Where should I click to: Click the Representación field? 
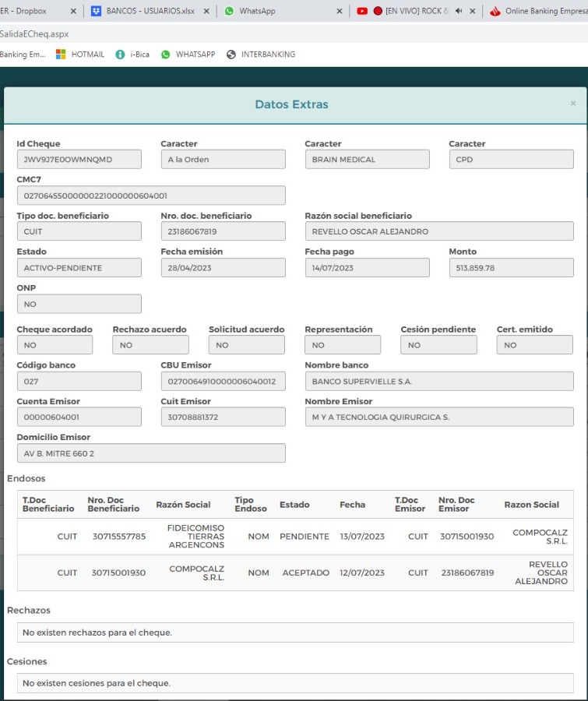[x=343, y=345]
